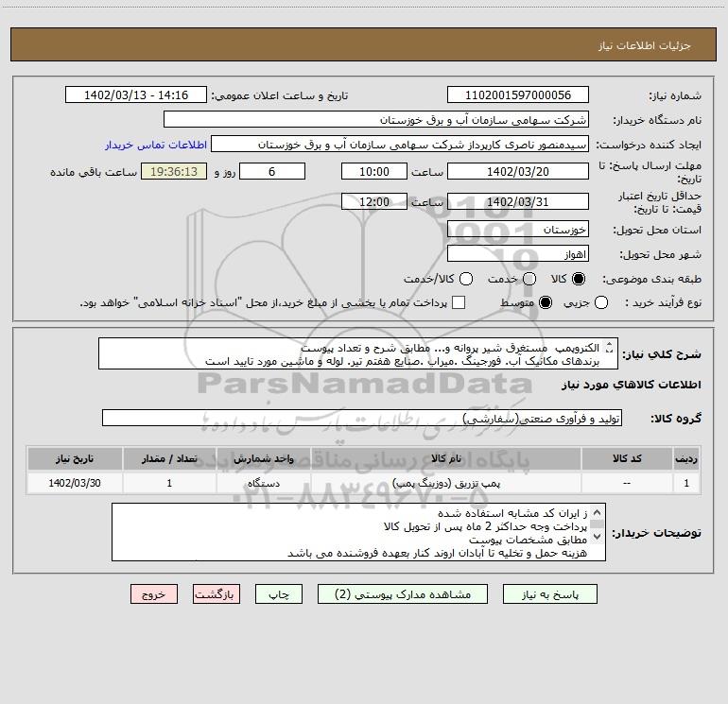Screen dimensions: 728x704
Task: Click the row number cell in پمپ تزریق row
Action: [x=686, y=483]
